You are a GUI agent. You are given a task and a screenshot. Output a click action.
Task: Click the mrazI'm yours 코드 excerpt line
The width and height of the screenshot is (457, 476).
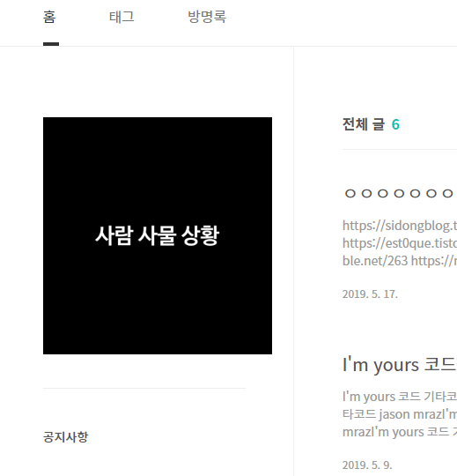click(x=400, y=432)
